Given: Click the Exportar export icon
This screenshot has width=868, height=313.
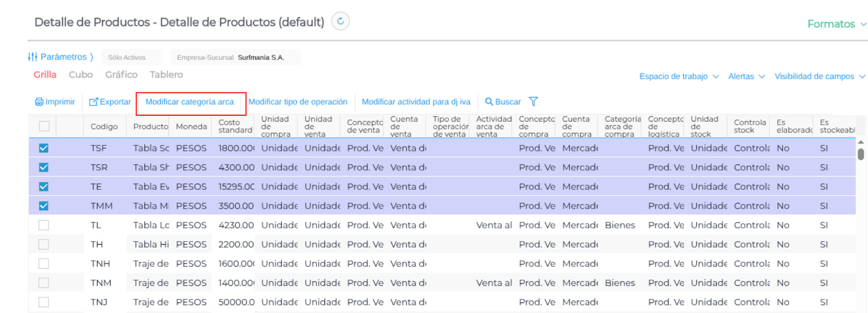Looking at the screenshot, I should pos(93,102).
